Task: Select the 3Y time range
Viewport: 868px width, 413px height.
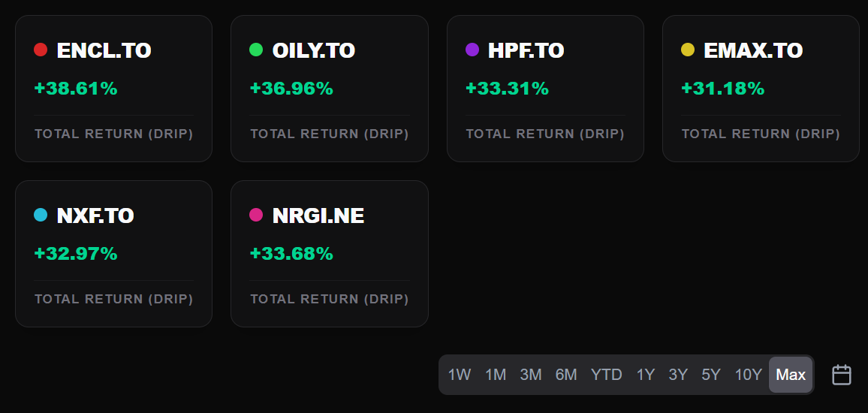Action: pyautogui.click(x=678, y=375)
